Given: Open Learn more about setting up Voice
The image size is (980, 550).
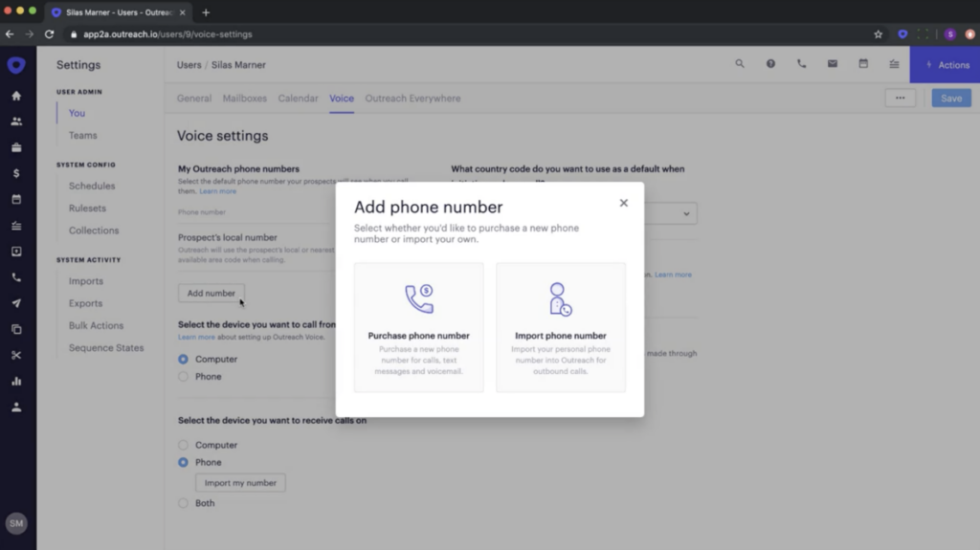Looking at the screenshot, I should coord(196,337).
